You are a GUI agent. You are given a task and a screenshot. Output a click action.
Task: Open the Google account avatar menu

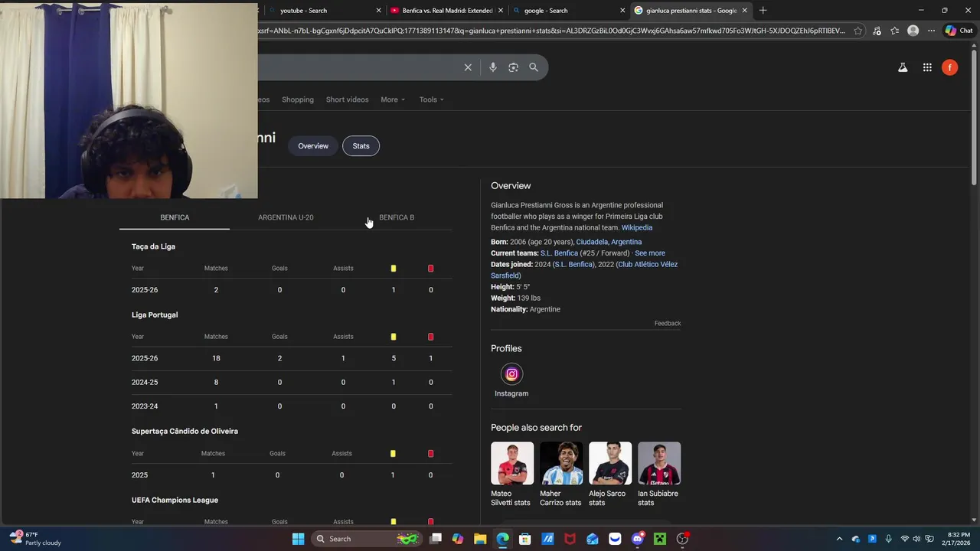click(949, 67)
